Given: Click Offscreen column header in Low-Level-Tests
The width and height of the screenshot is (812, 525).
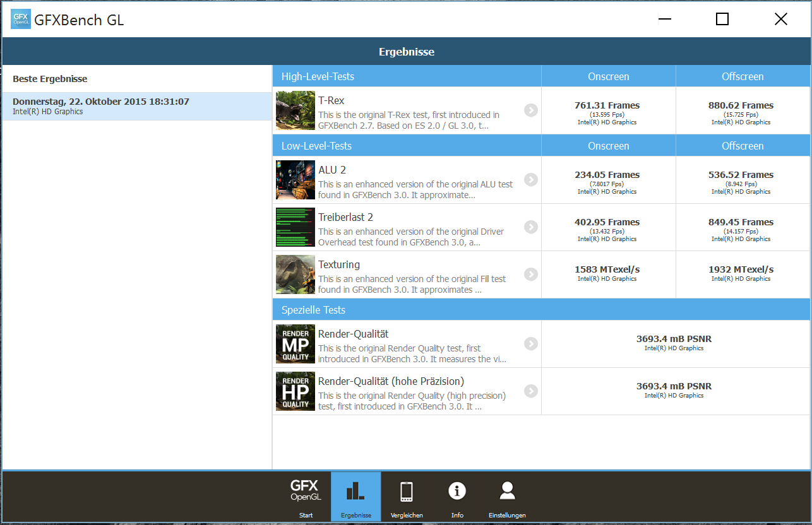Looking at the screenshot, I should [x=743, y=146].
